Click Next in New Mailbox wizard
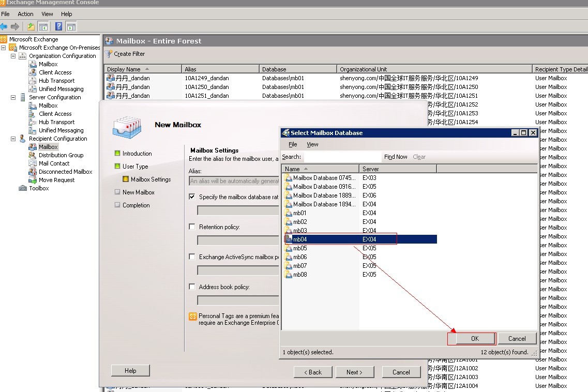The height and width of the screenshot is (392, 588). (354, 372)
